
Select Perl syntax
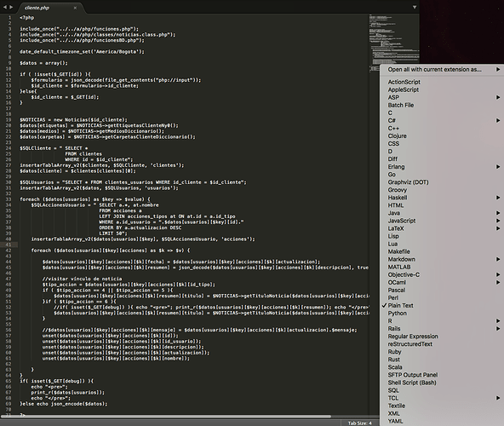tap(442, 298)
